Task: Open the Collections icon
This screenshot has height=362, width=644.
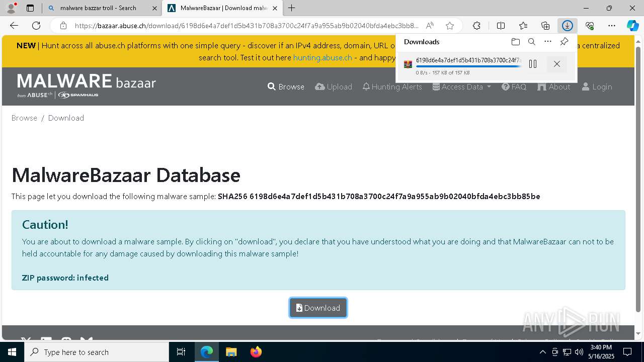Action: click(545, 26)
